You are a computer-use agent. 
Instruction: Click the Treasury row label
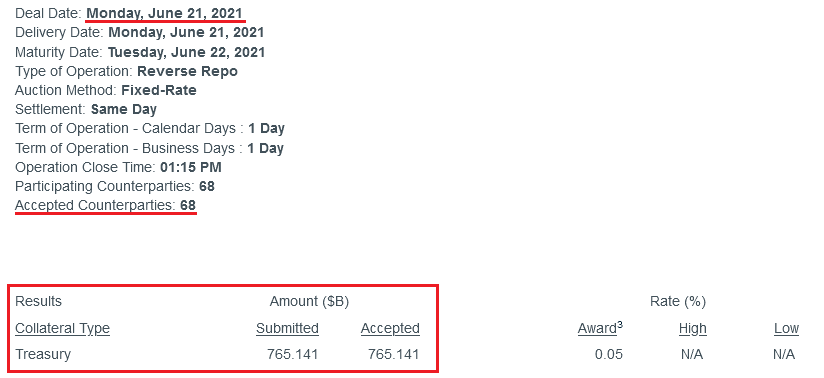43,354
